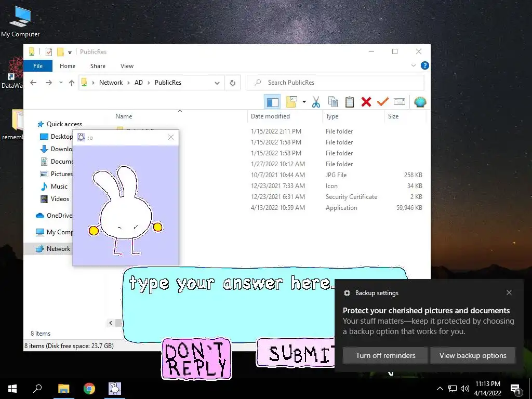Viewport: 532px width, 399px height.
Task: Open the File ribbon tab
Action: (37, 66)
